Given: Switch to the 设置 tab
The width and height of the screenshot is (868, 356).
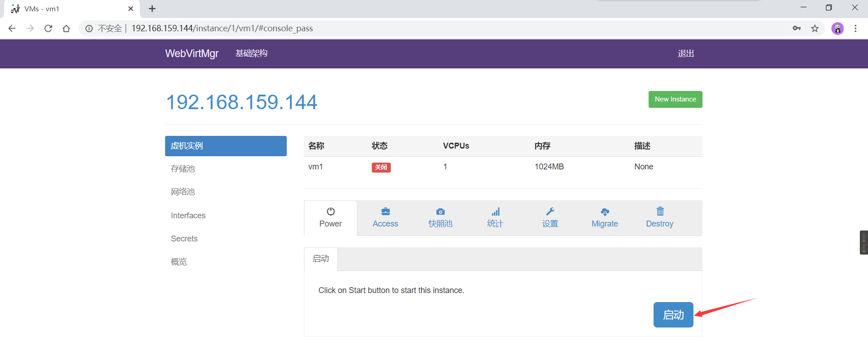Looking at the screenshot, I should point(550,218).
